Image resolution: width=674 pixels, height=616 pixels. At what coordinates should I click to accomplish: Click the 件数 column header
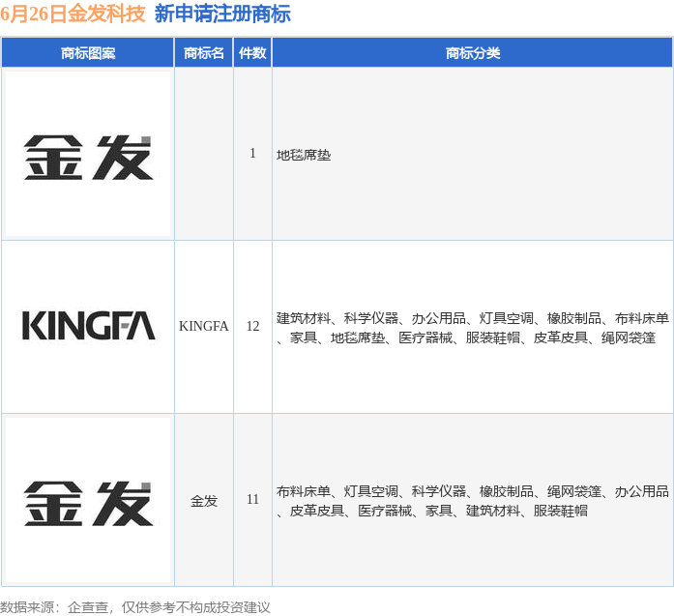point(252,53)
